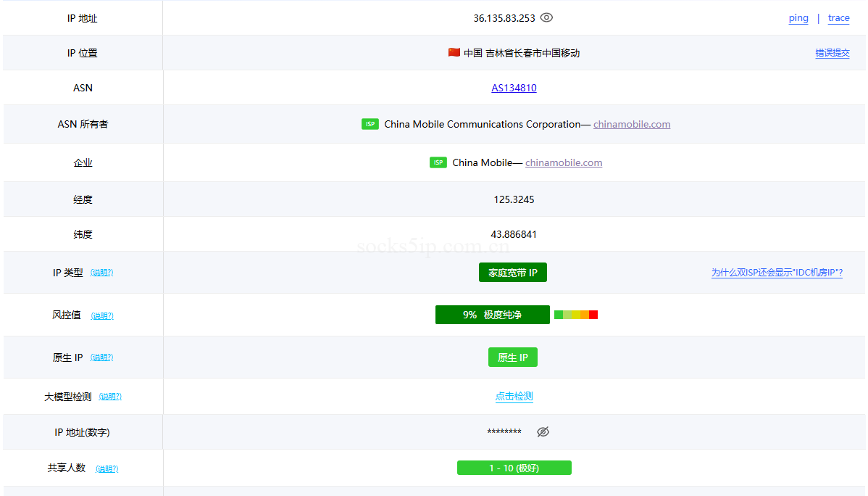Select the IP address 36.135.83.253
The height and width of the screenshot is (496, 868).
click(x=504, y=18)
